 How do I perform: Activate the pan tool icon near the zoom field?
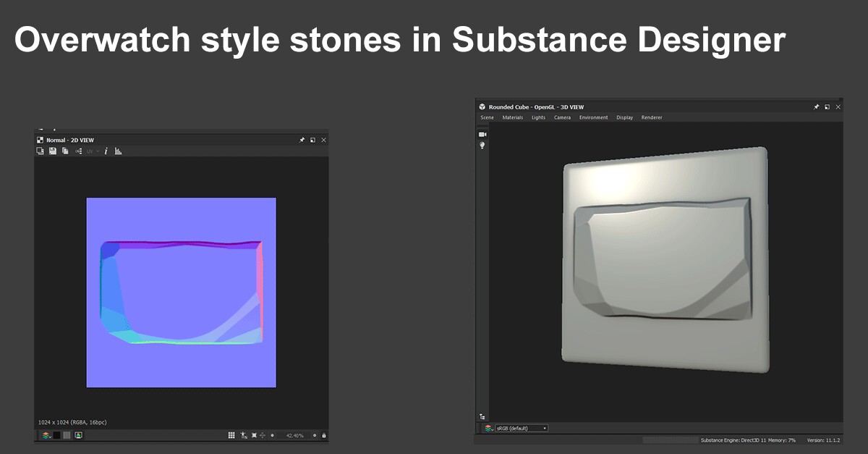pyautogui.click(x=263, y=435)
